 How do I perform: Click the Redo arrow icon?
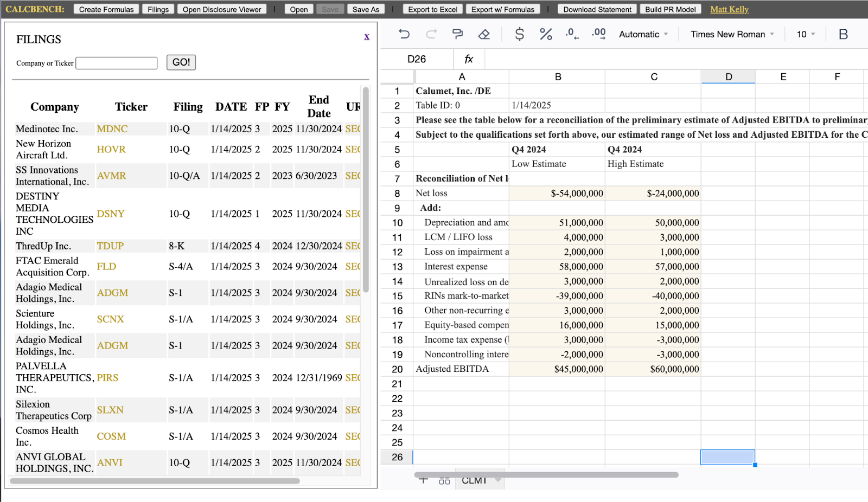point(431,34)
